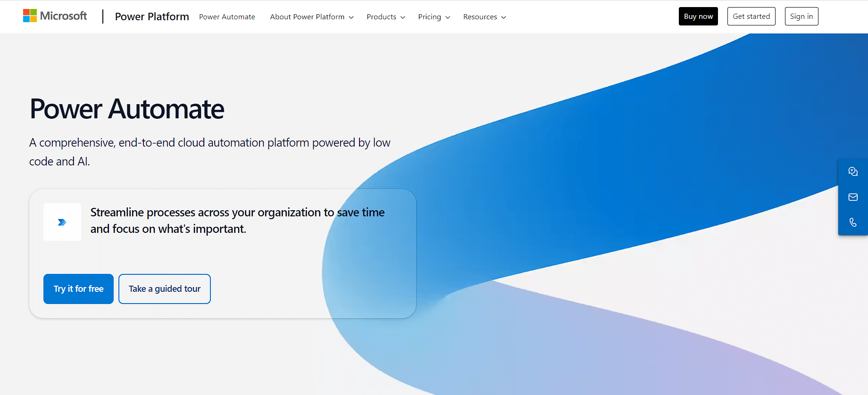Click the Microsoft logo
Viewport: 868px width, 395px height.
[55, 16]
